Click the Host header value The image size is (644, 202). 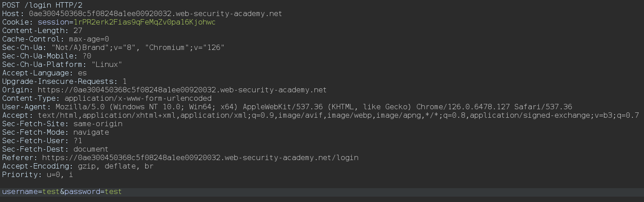155,14
